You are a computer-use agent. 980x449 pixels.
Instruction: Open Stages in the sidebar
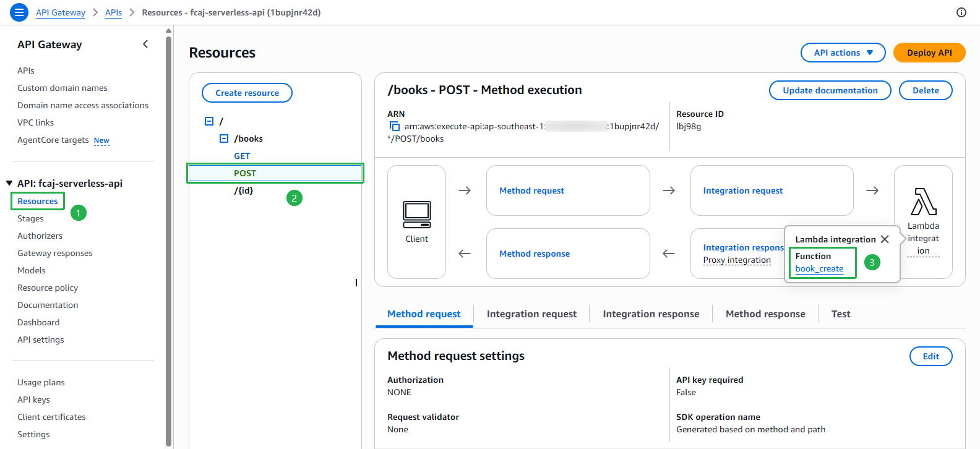coord(30,218)
